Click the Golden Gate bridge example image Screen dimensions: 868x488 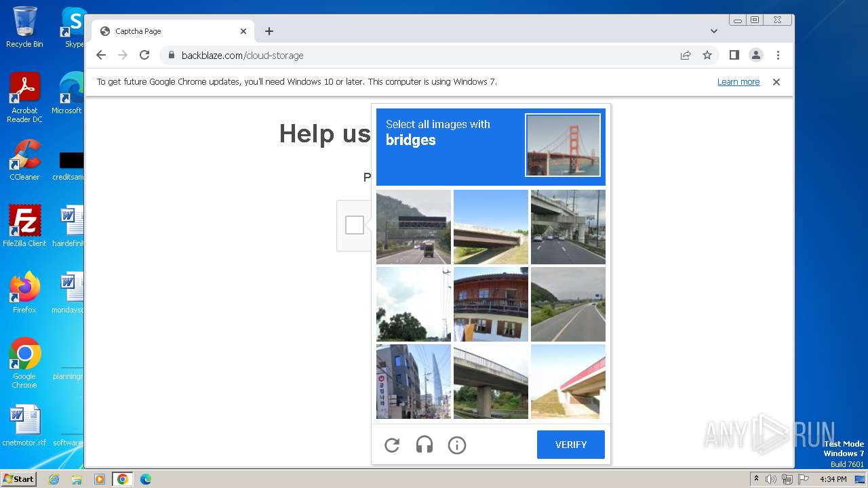563,145
